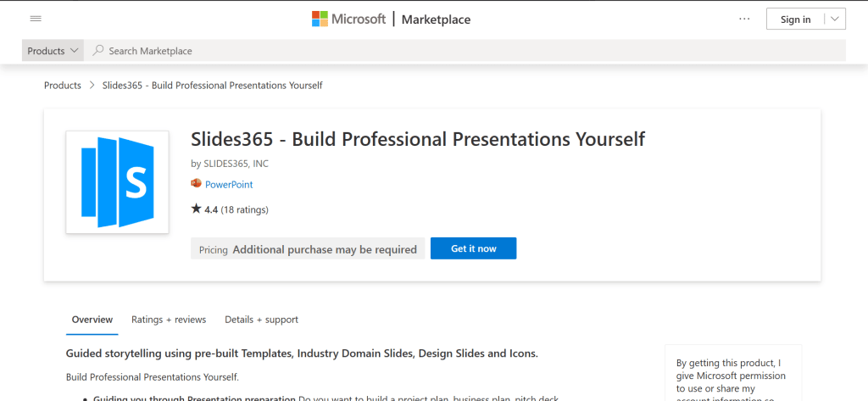Focus the Search Marketplace input field
Image resolution: width=868 pixels, height=401 pixels.
(475, 51)
